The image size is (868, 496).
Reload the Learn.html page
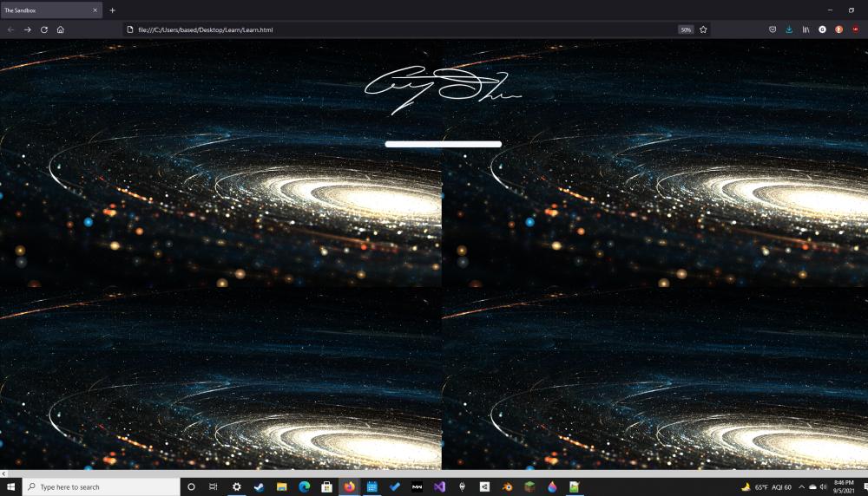click(x=43, y=29)
